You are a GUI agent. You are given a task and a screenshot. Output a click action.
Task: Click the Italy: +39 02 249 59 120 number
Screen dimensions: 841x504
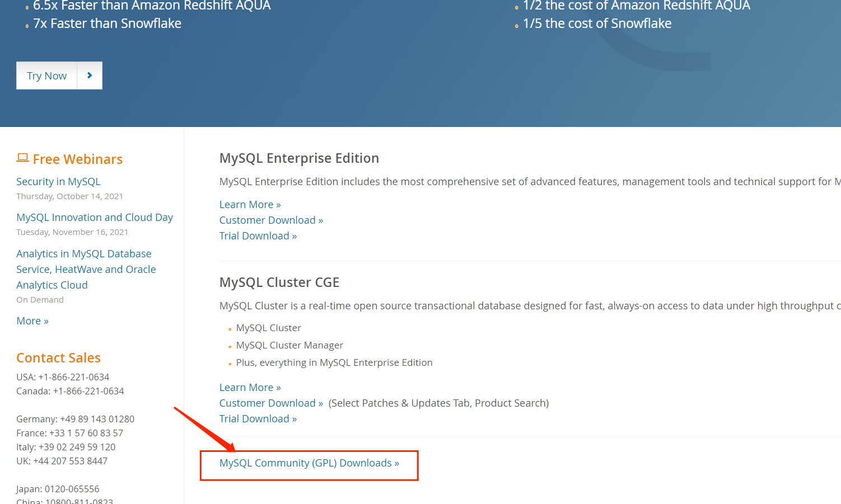pos(66,448)
